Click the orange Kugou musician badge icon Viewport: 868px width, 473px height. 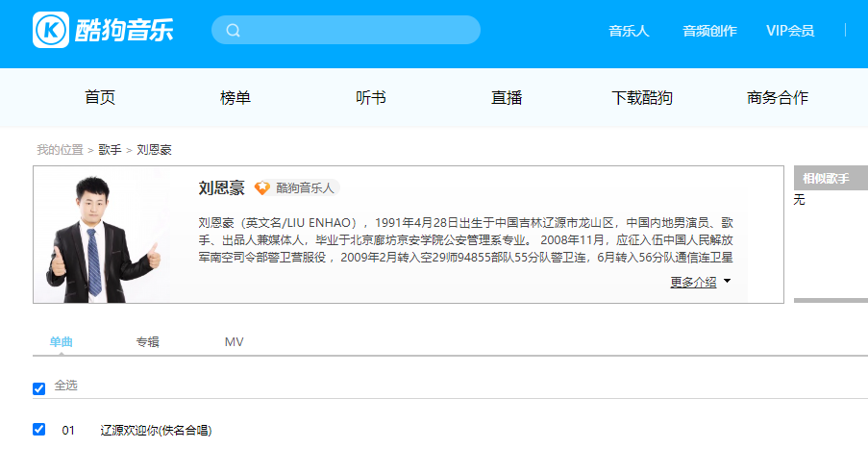[x=262, y=188]
